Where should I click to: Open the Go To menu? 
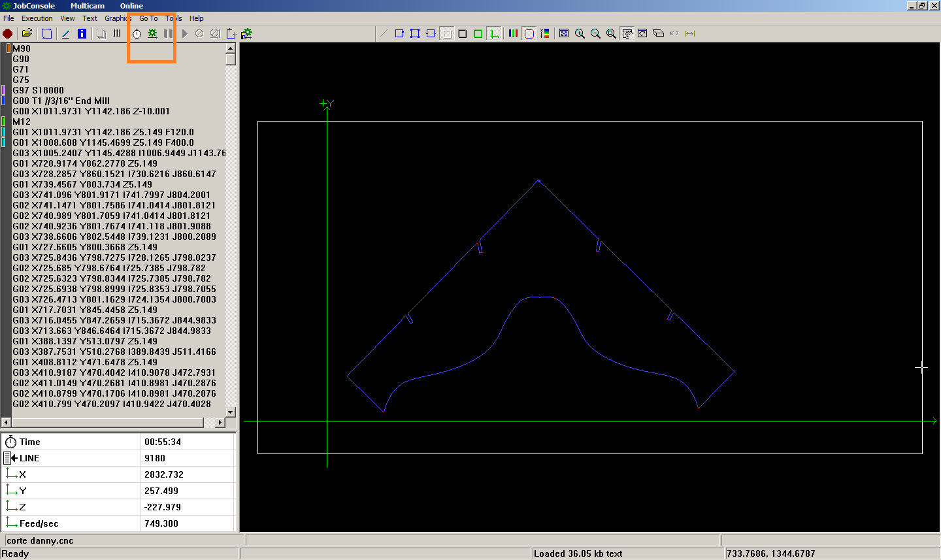(148, 18)
